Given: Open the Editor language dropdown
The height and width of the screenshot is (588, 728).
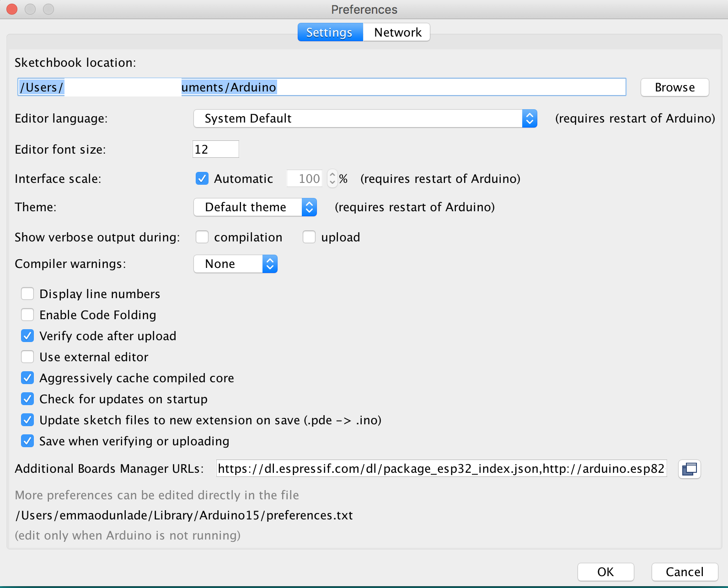Looking at the screenshot, I should click(365, 118).
